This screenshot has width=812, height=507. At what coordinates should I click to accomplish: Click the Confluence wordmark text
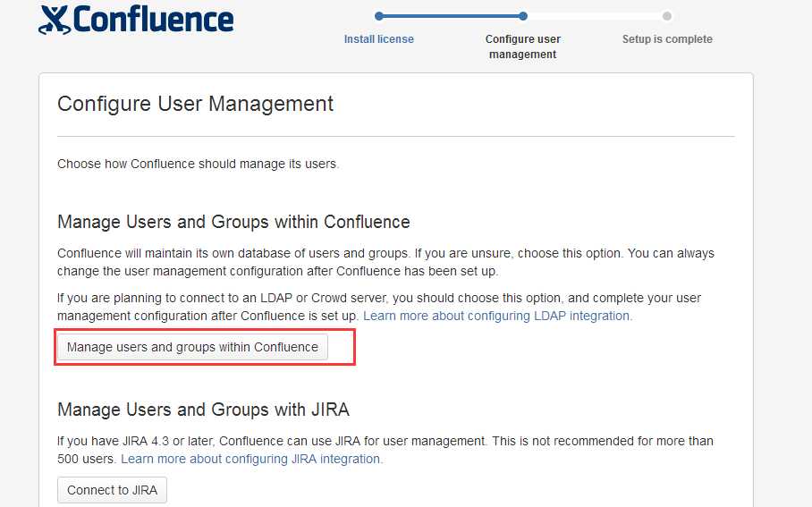[x=153, y=19]
